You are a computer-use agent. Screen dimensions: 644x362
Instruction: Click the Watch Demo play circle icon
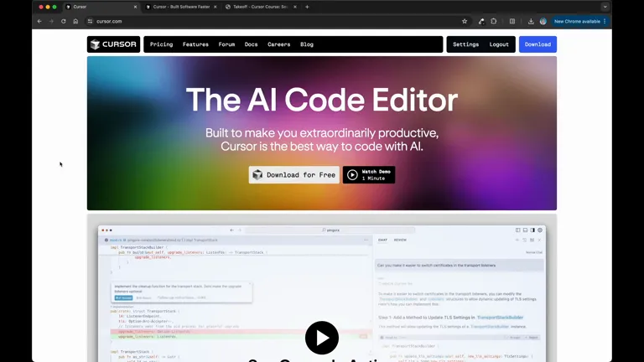352,175
